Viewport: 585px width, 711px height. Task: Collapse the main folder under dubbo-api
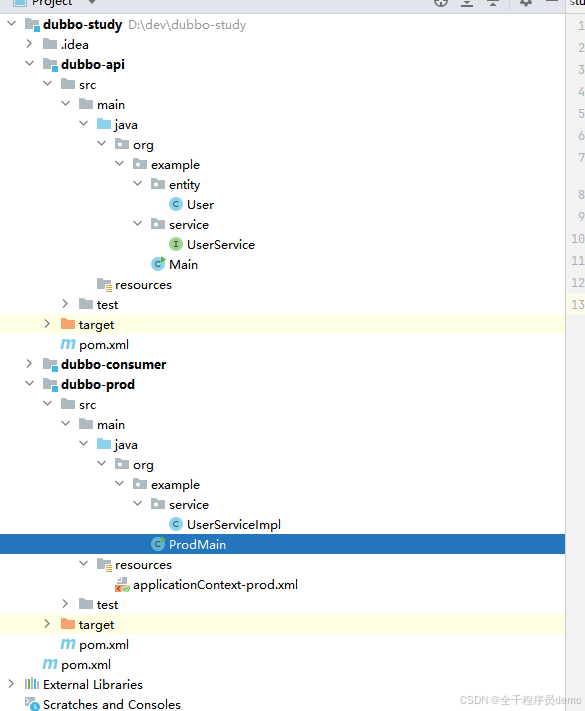(66, 103)
